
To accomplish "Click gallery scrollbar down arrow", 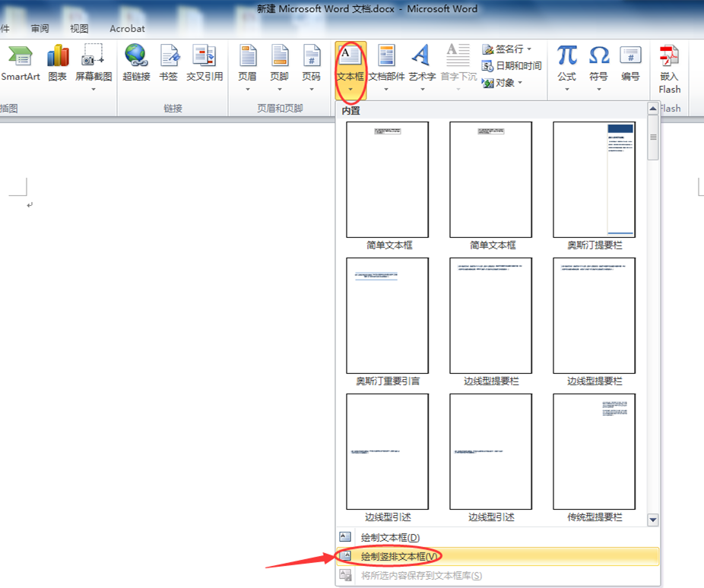I will [x=653, y=520].
